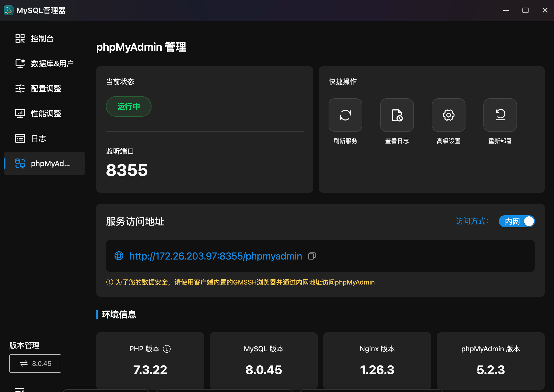Go to 配置调整 settings page
554x392 pixels.
click(45, 88)
